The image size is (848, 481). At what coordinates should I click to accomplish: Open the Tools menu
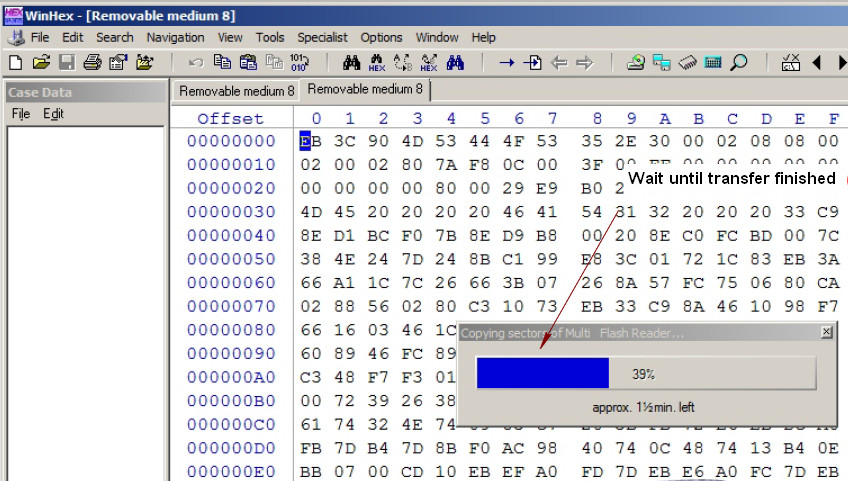click(x=270, y=37)
